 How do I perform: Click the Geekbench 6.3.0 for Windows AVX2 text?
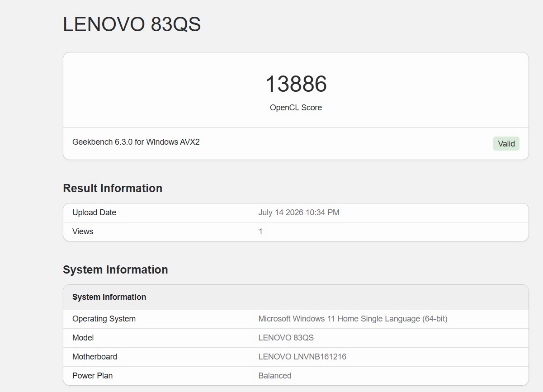coord(136,142)
